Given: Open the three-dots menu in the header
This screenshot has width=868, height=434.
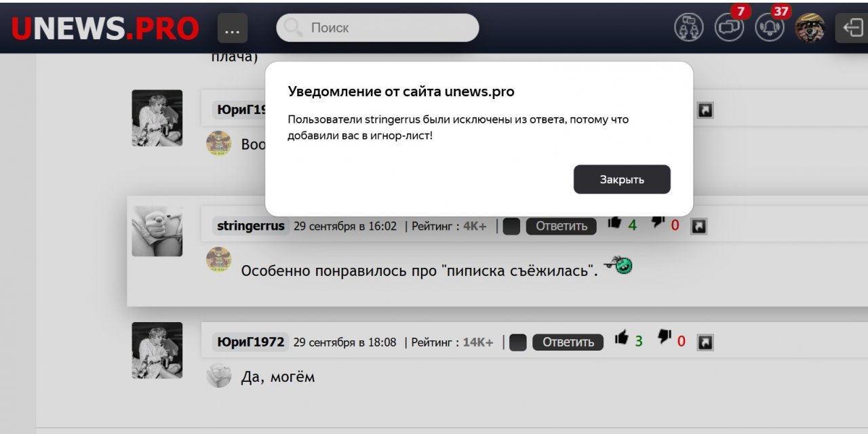Looking at the screenshot, I should (x=233, y=28).
